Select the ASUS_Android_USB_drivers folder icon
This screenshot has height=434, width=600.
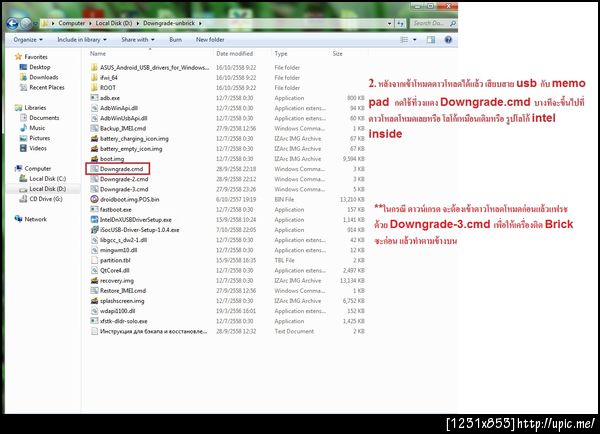tap(94, 67)
